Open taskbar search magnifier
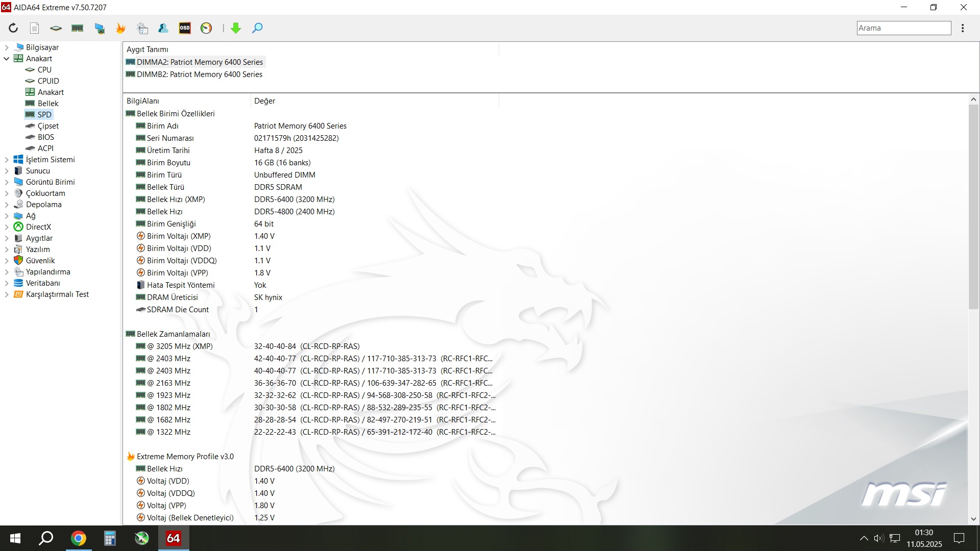This screenshot has height=551, width=980. [46, 538]
